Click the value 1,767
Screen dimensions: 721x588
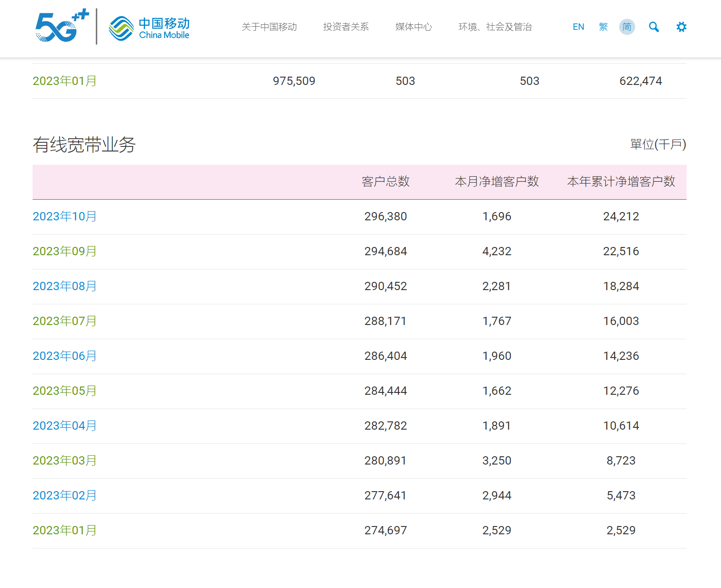[x=497, y=321]
